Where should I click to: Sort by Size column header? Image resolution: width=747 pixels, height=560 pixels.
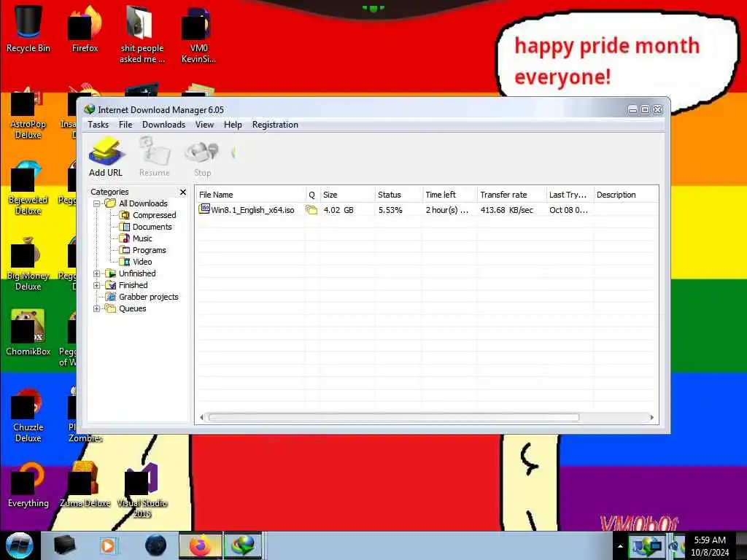[347, 195]
